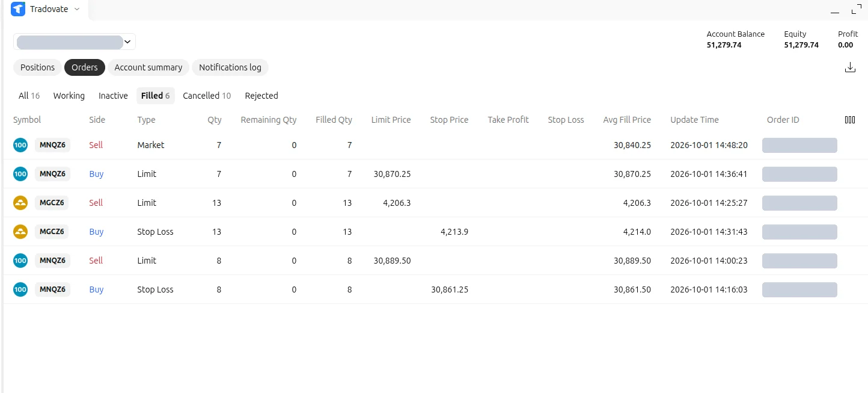Image resolution: width=868 pixels, height=393 pixels.
Task: Click the Tradovate logo icon
Action: (18, 9)
